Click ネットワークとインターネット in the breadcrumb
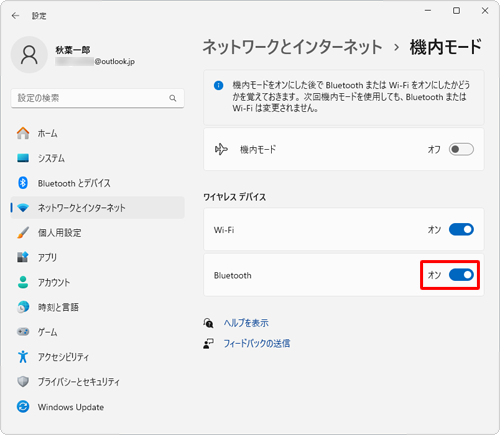500x435 pixels. [x=292, y=47]
